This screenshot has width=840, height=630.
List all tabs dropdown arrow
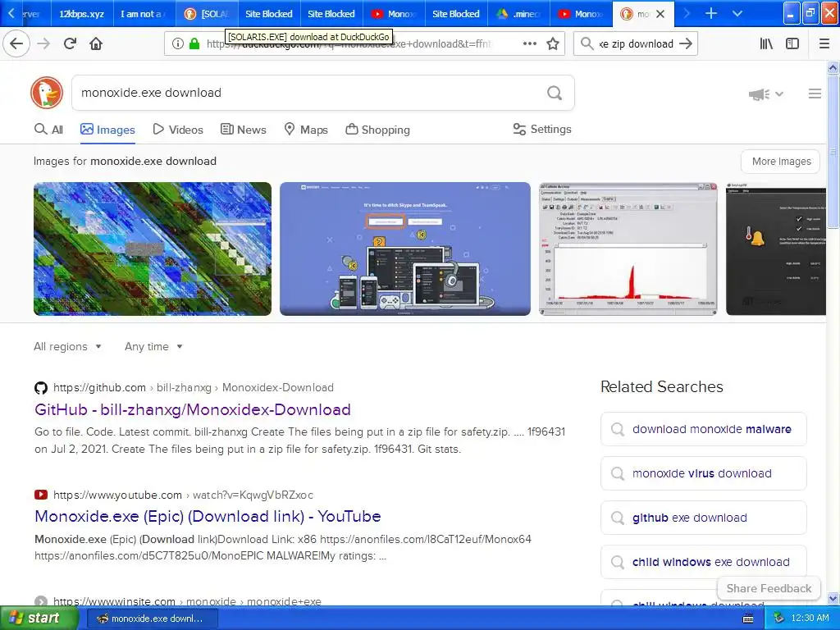click(x=737, y=13)
